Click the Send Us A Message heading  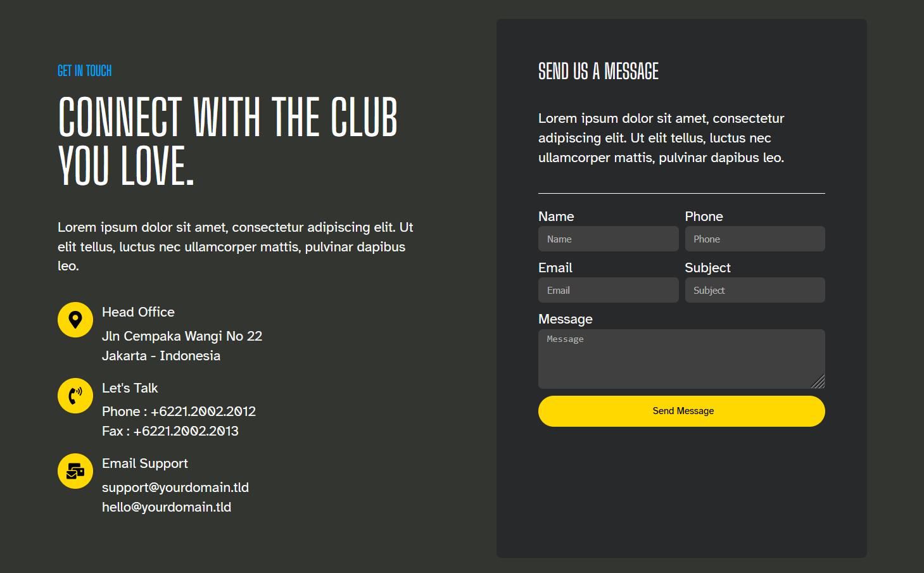598,72
